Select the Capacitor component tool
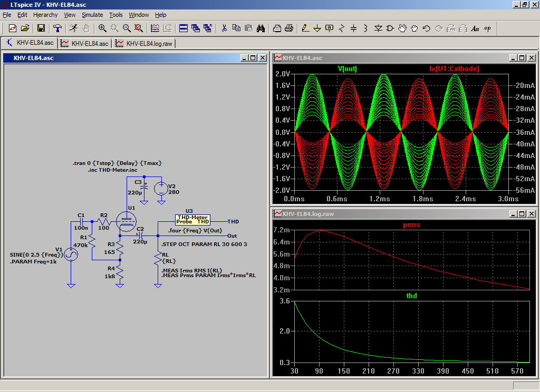The width and height of the screenshot is (540, 392). 354,28
